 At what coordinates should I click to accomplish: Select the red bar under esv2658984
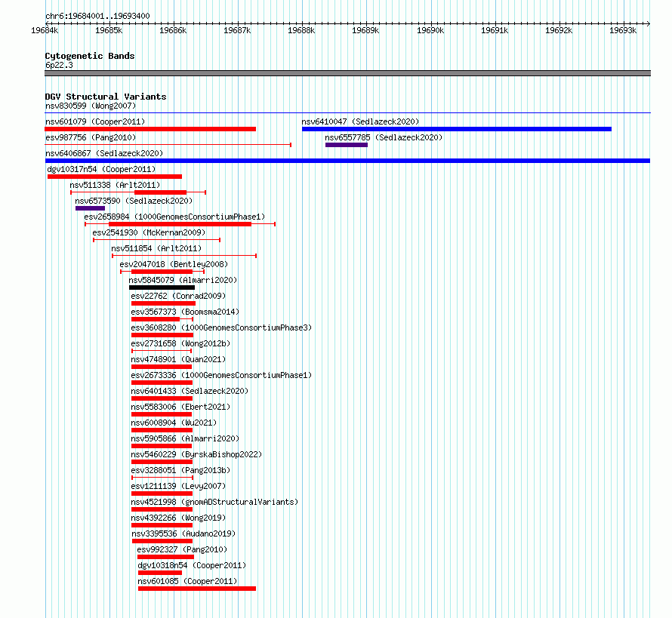click(180, 224)
